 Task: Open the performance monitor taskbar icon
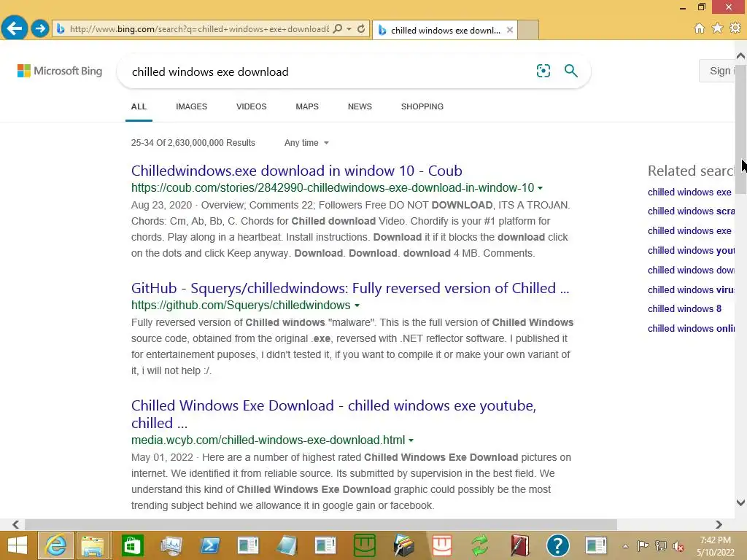tap(171, 545)
